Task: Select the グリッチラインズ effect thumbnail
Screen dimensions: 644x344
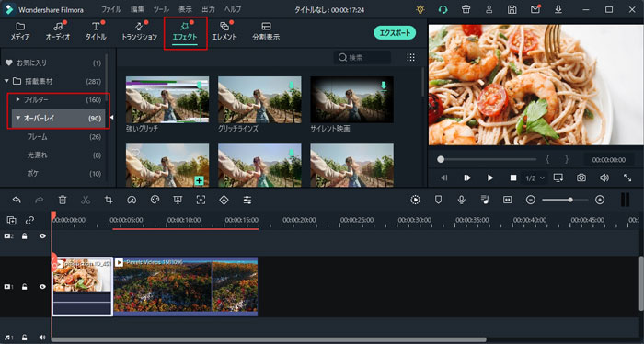Action: 259,99
